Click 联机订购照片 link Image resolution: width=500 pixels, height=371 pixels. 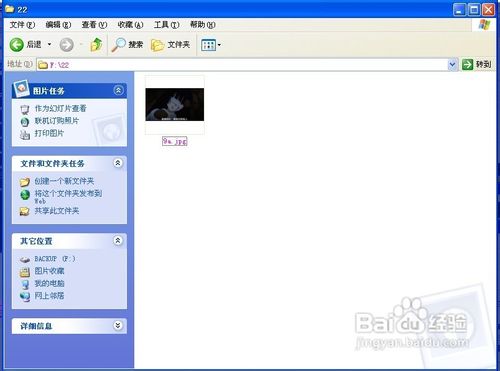tap(57, 121)
